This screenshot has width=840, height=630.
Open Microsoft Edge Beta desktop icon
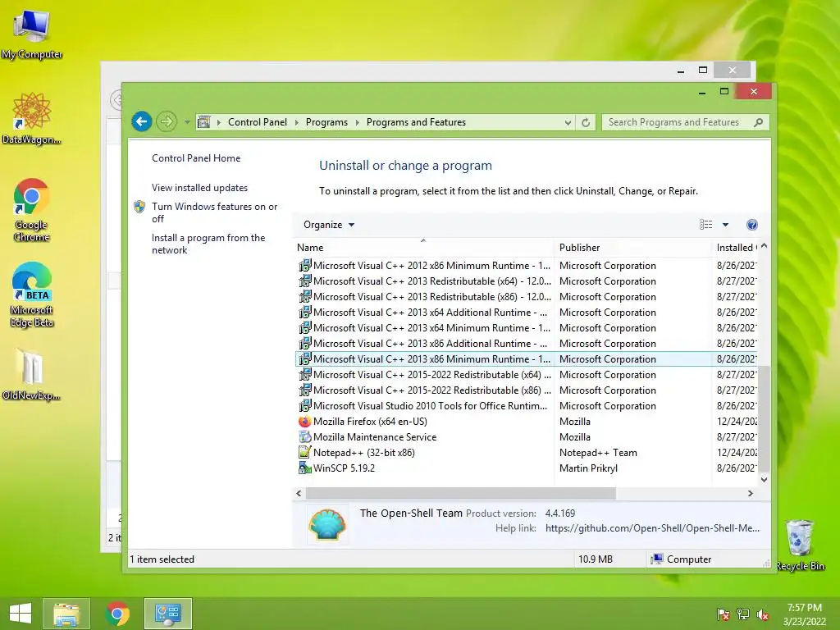point(32,294)
